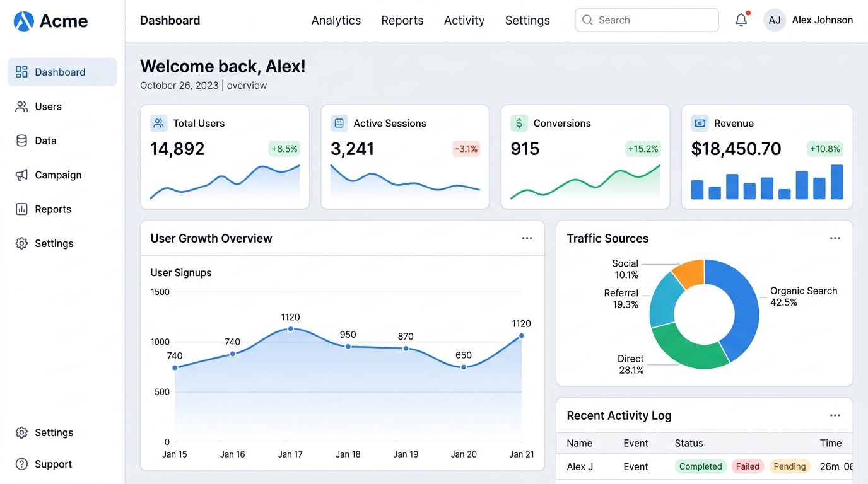The height and width of the screenshot is (484, 868).
Task: Open the Analytics tab in top navigation
Action: (336, 20)
